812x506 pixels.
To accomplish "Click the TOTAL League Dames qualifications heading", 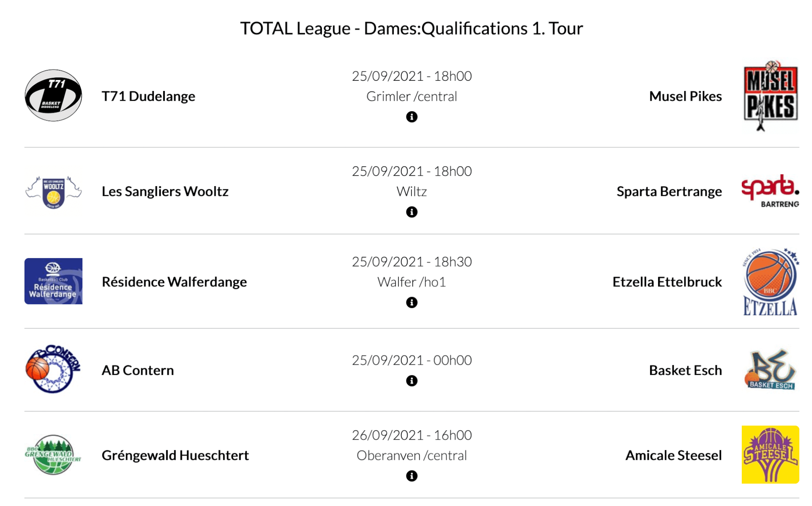I will click(411, 29).
